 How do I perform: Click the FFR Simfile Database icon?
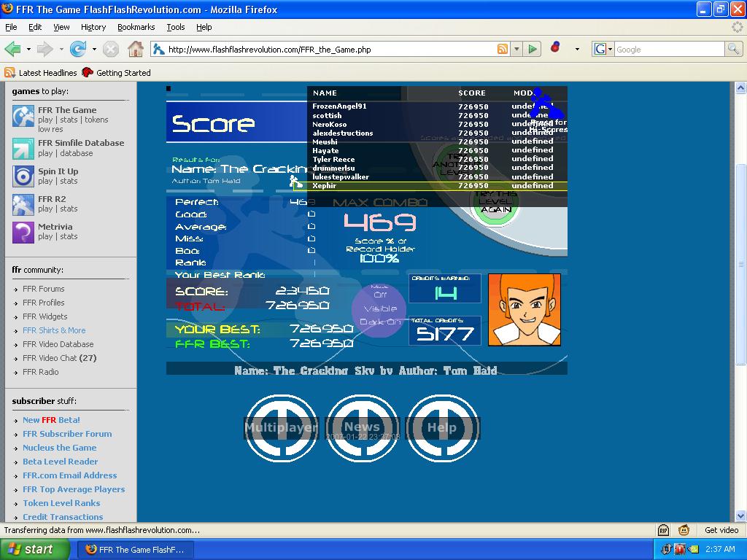pyautogui.click(x=23, y=149)
